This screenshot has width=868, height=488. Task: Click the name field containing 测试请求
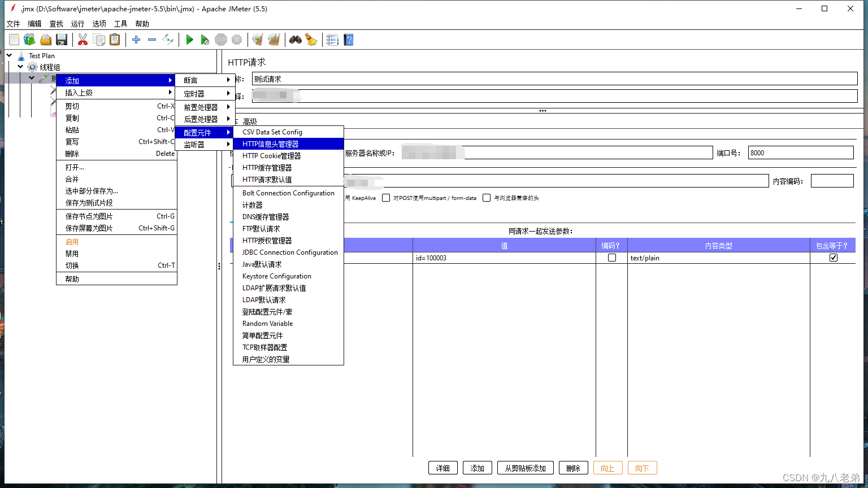554,79
